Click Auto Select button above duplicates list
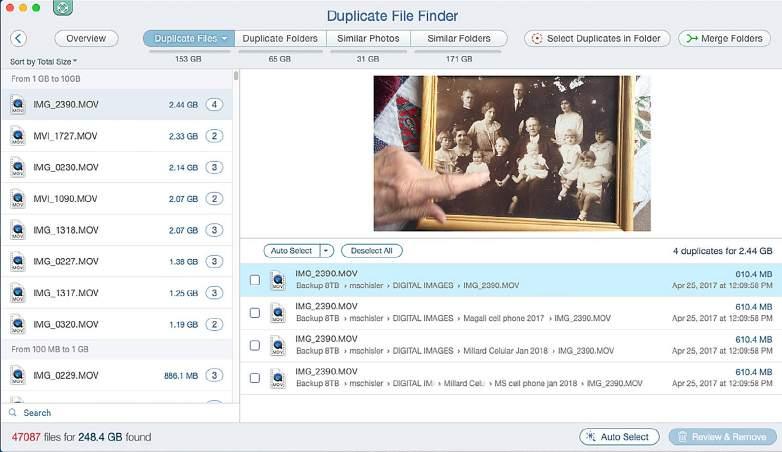The height and width of the screenshot is (452, 782). pyautogui.click(x=292, y=251)
